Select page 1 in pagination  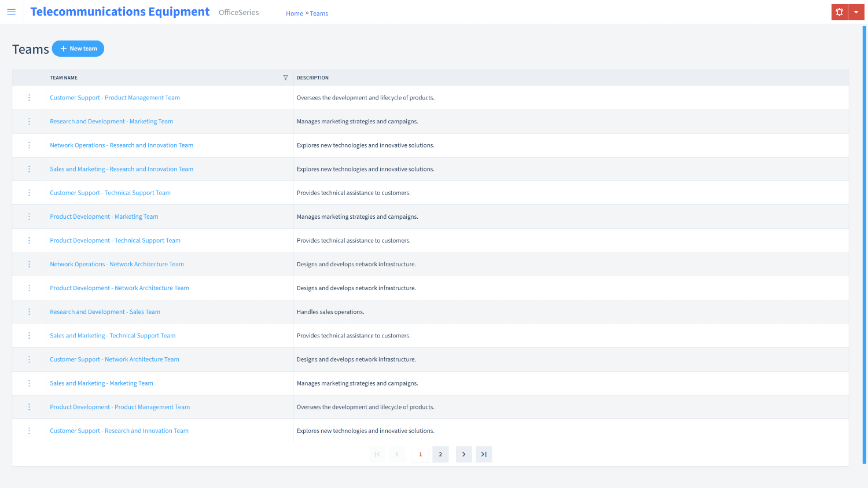pyautogui.click(x=420, y=454)
